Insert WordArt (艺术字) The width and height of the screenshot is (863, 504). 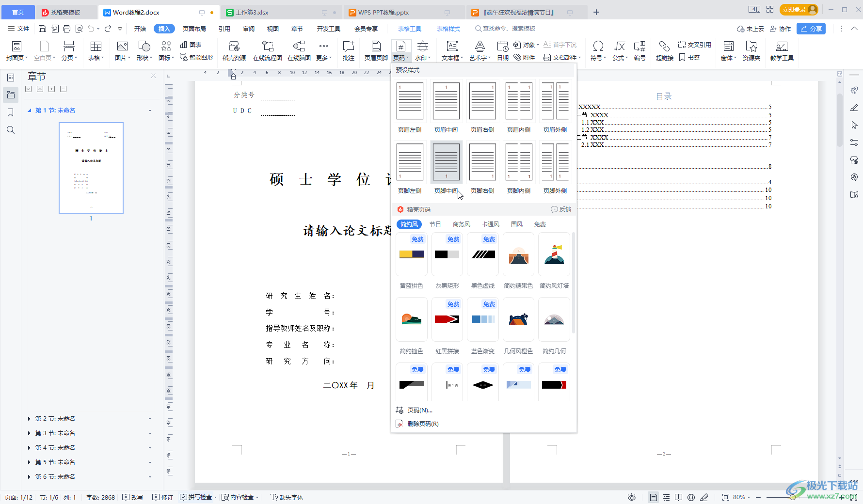click(479, 51)
